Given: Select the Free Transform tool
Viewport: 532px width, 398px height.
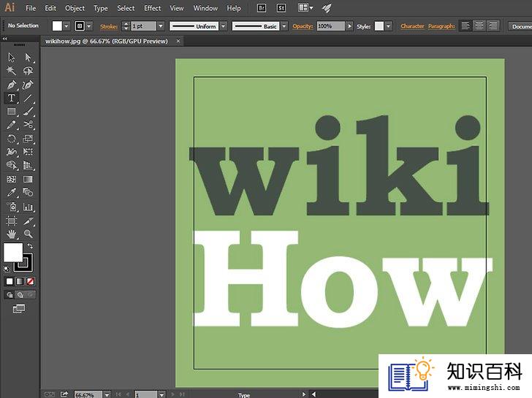Looking at the screenshot, I should [x=28, y=152].
